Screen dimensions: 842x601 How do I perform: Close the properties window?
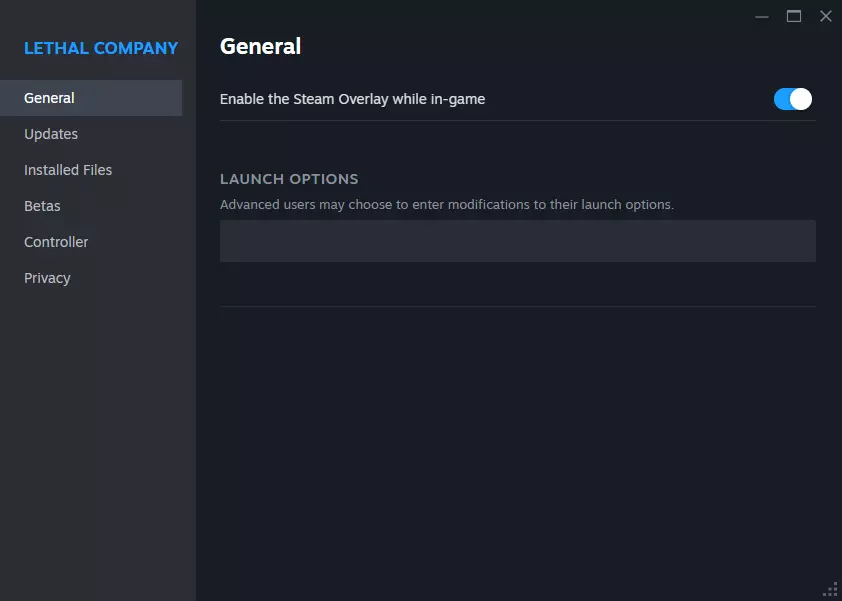826,17
